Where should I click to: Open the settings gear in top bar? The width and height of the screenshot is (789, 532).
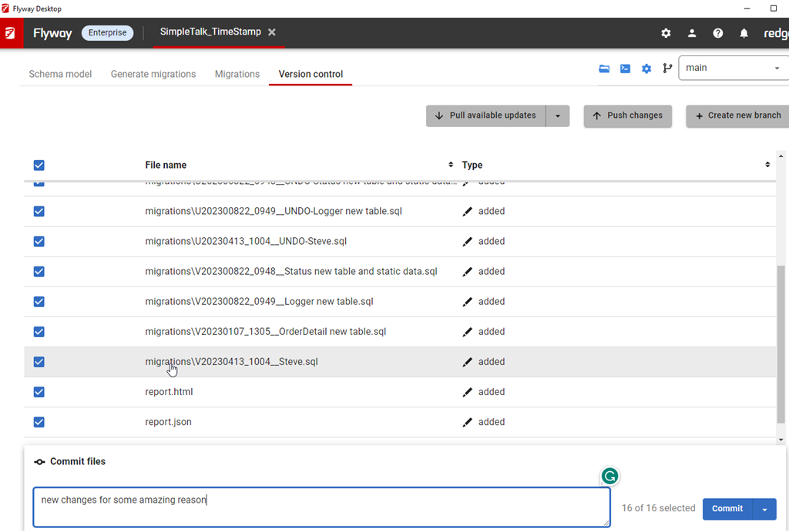pos(666,33)
